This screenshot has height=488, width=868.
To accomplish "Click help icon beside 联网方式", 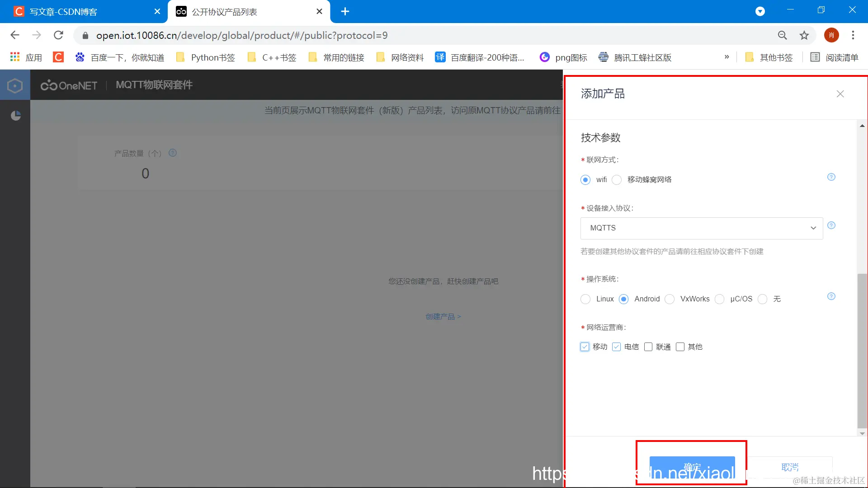I will pos(831,177).
